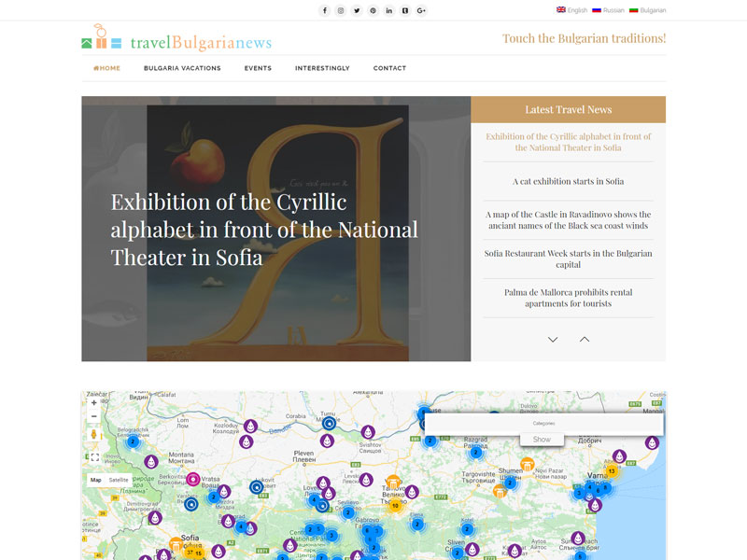Click the Show categories button

coord(542,440)
